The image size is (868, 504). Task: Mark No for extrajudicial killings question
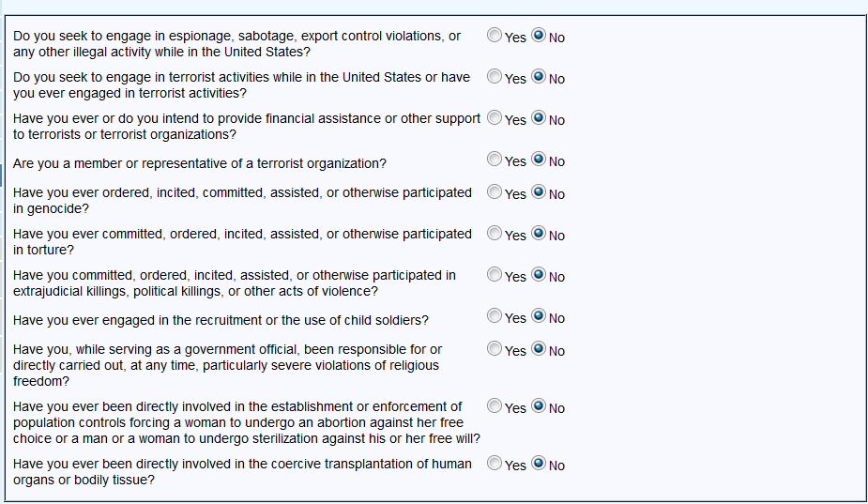tap(539, 275)
